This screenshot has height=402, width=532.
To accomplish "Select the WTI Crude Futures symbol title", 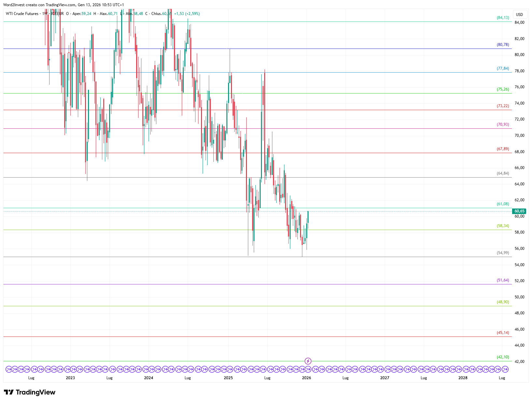I will [x=22, y=14].
